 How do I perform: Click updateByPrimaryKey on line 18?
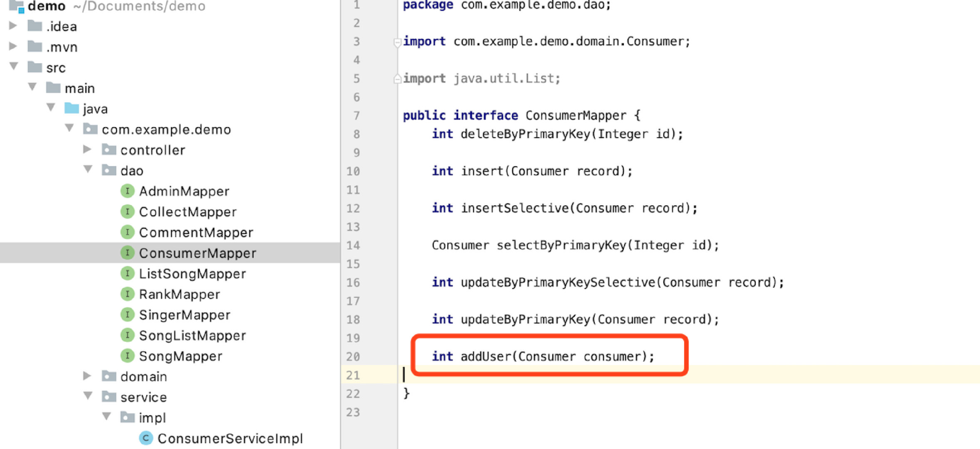[525, 319]
